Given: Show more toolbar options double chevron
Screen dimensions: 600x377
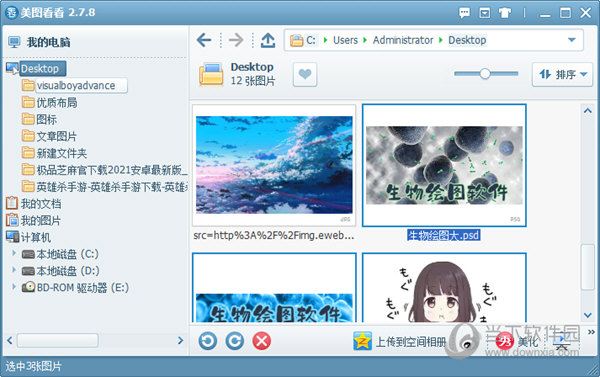Looking at the screenshot, I should [x=591, y=332].
